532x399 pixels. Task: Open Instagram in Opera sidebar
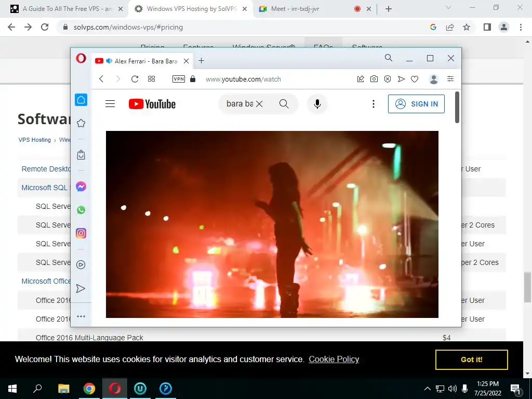click(81, 233)
